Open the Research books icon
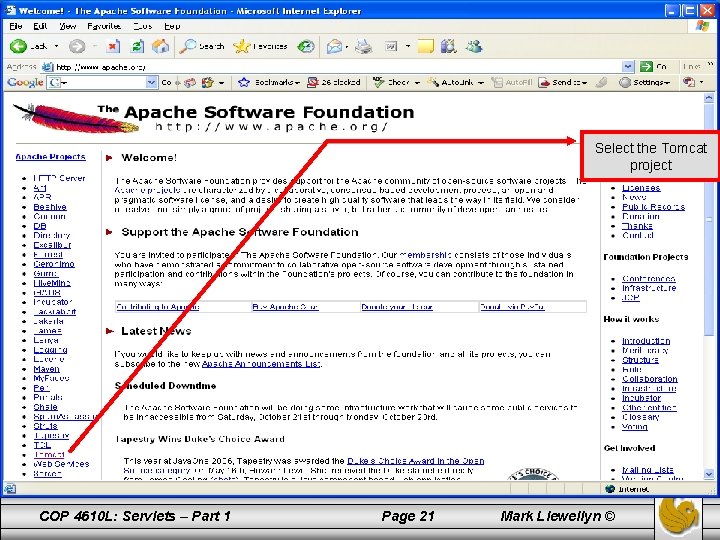The height and width of the screenshot is (540, 720). (448, 46)
